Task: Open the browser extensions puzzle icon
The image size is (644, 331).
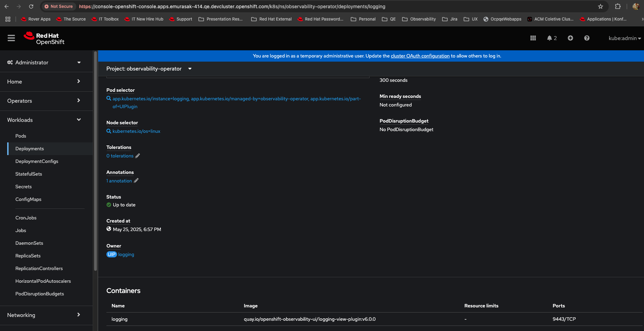Action: point(618,7)
